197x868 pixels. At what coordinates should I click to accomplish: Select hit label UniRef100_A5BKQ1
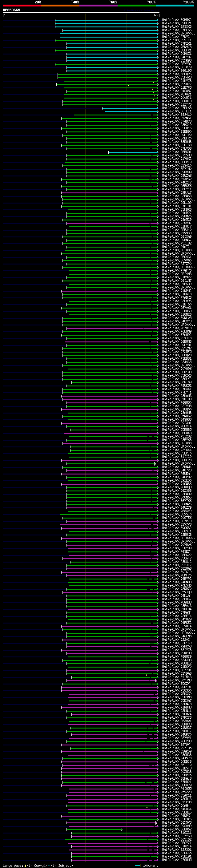176,152
